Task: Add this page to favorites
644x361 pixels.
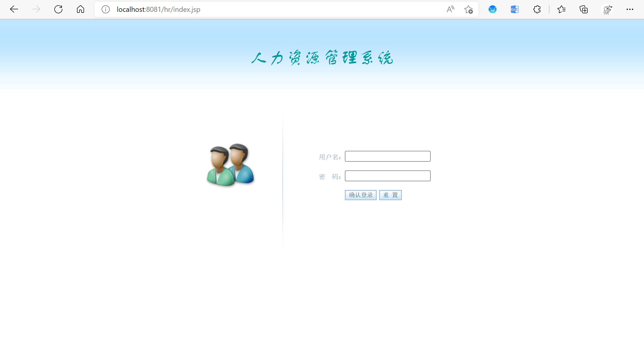Action: 468,9
